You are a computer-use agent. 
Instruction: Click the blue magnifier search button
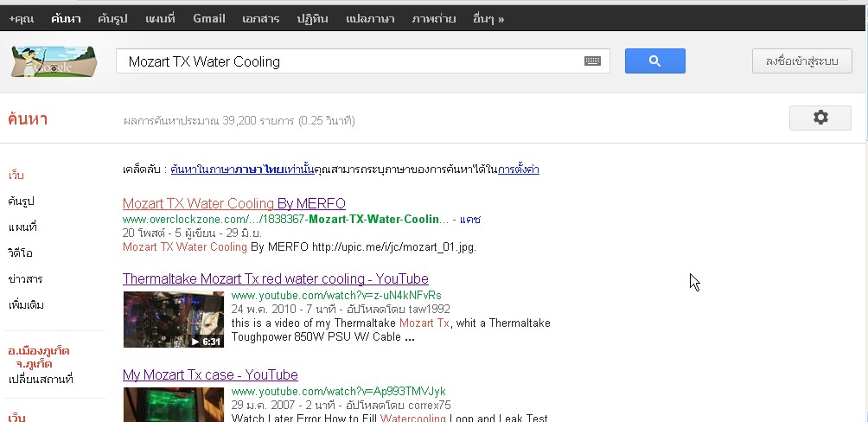(x=654, y=61)
